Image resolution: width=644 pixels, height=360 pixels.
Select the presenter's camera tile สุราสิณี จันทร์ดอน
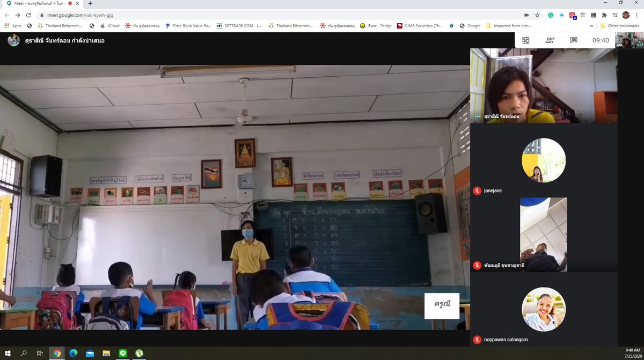coord(544,86)
